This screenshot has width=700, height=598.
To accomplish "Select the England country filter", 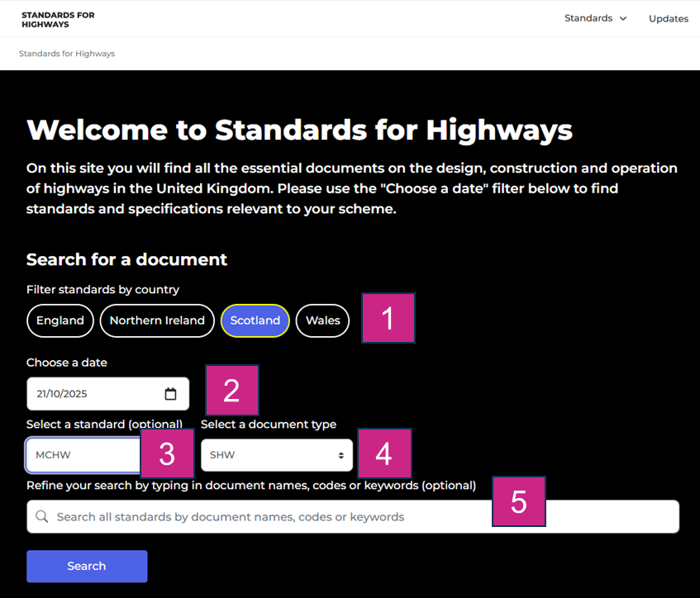I will click(60, 320).
